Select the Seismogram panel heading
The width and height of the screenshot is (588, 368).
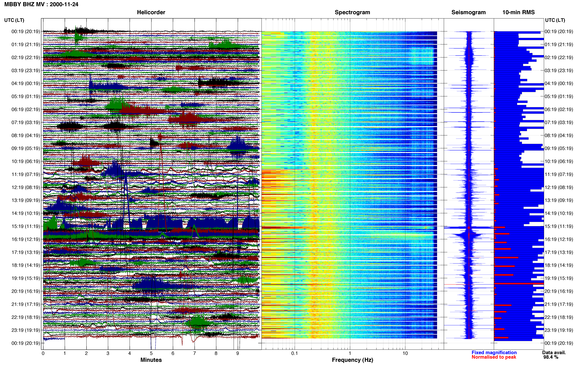click(468, 12)
